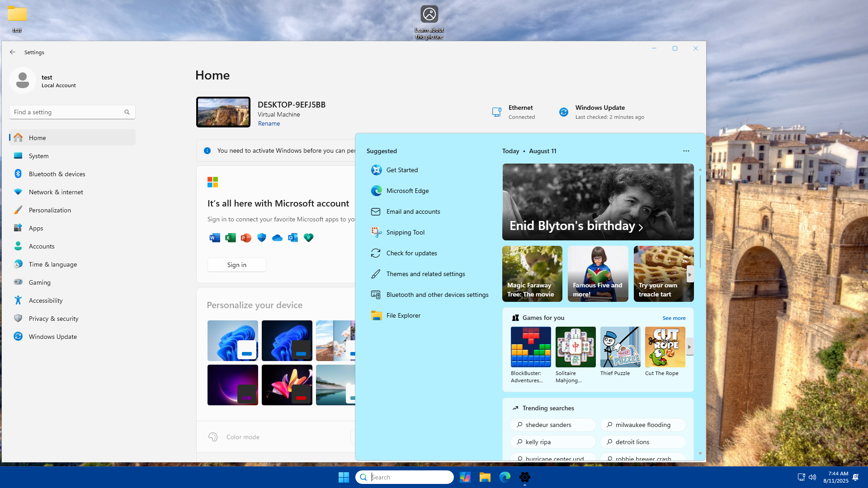Open Enid Blyton's birthday story

[x=598, y=202]
